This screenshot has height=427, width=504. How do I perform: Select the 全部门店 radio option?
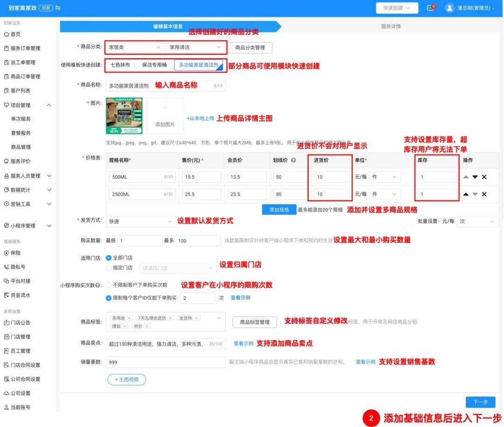109,258
